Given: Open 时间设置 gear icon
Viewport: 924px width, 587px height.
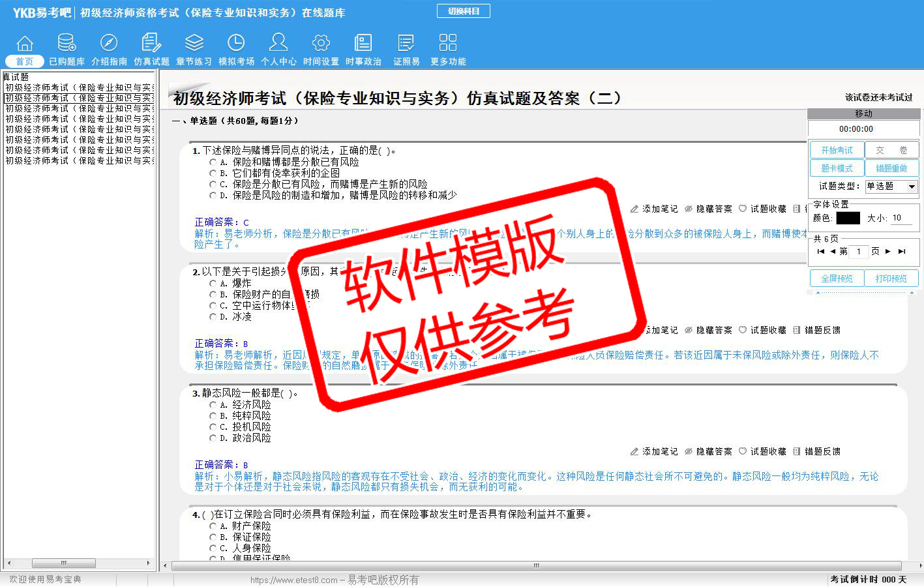Looking at the screenshot, I should point(321,44).
